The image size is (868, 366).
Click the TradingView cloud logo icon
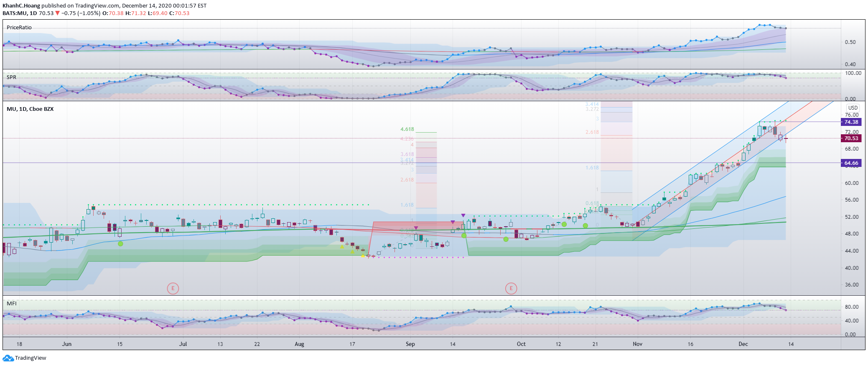point(8,358)
